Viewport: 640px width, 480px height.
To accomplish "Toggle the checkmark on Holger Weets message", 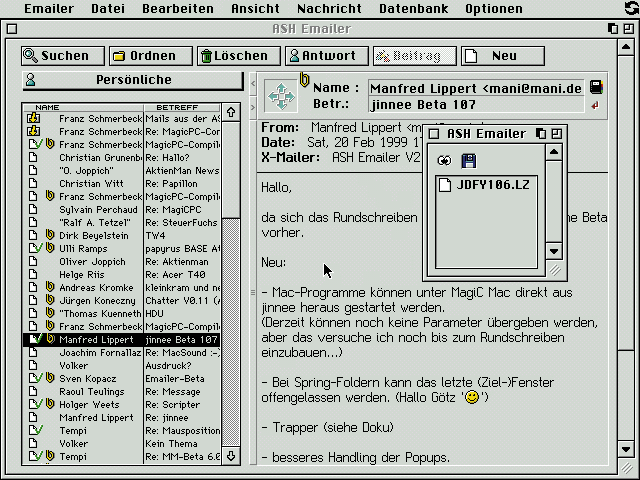I will click(x=34, y=405).
